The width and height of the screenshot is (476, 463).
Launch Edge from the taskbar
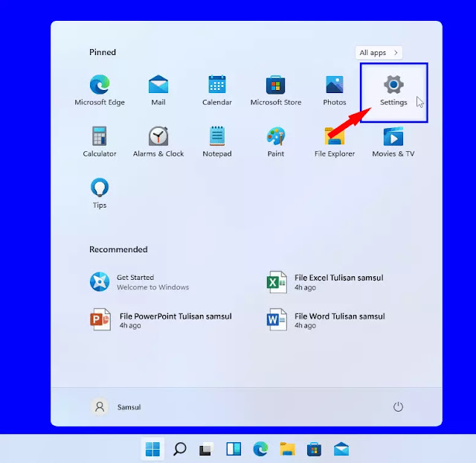click(260, 449)
